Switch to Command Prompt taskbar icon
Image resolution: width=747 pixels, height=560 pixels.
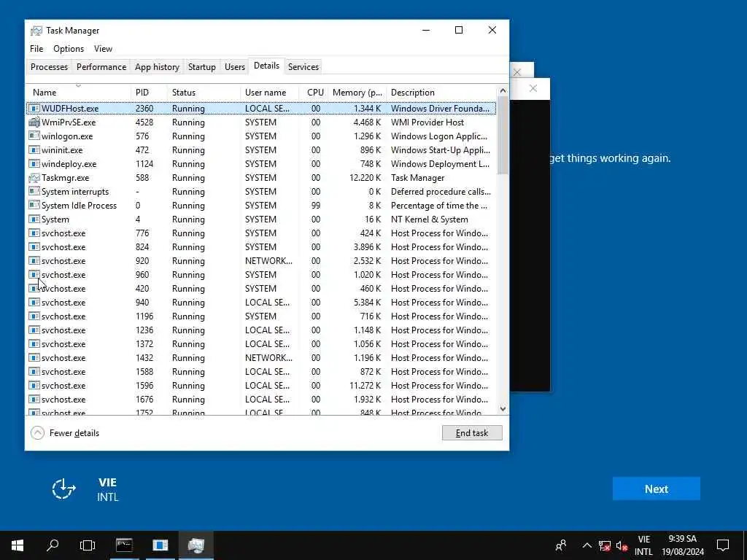click(124, 545)
